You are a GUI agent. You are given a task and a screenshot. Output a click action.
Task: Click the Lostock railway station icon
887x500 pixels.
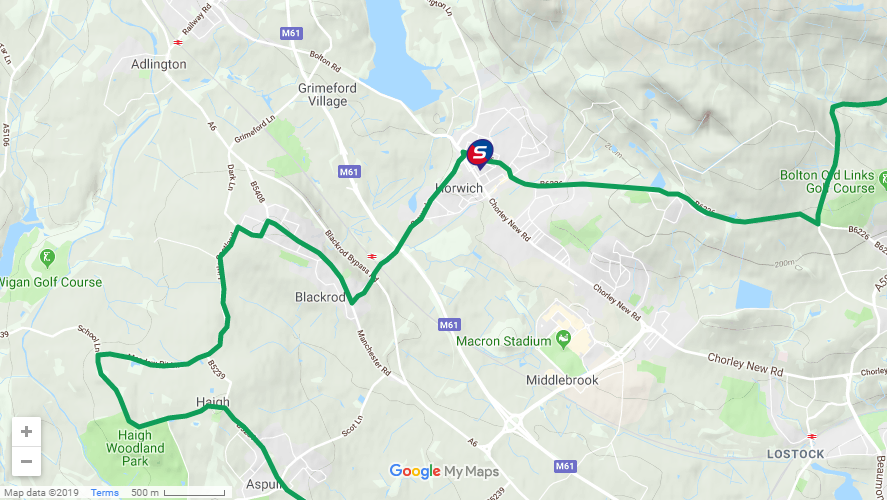coord(812,437)
